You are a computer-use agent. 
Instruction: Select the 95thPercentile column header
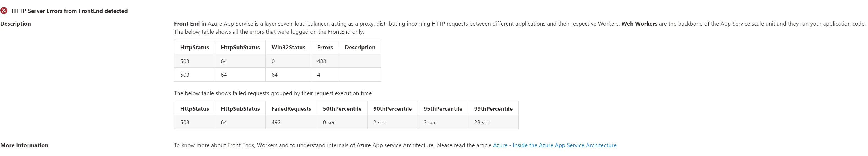coord(443,109)
